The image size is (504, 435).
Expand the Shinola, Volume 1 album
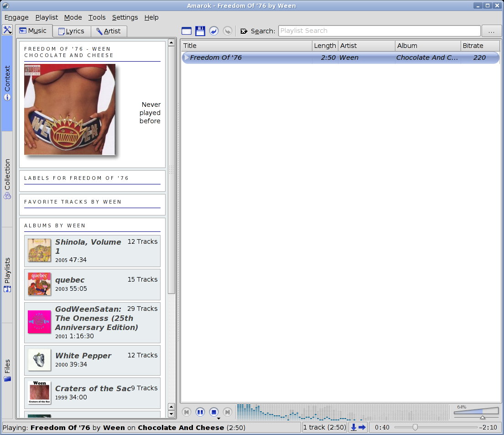pos(92,251)
